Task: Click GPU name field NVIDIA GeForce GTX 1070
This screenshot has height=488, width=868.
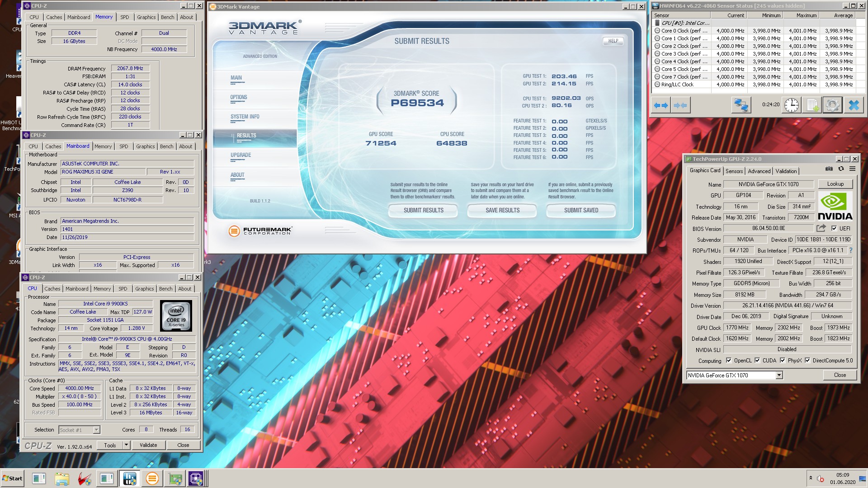Action: click(769, 184)
